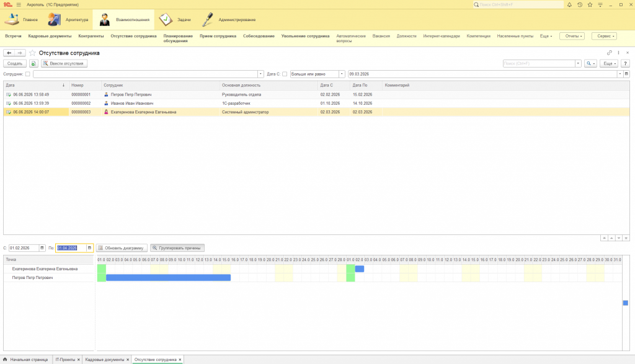Open the Администрирование section
635x364 pixels.
(229, 19)
